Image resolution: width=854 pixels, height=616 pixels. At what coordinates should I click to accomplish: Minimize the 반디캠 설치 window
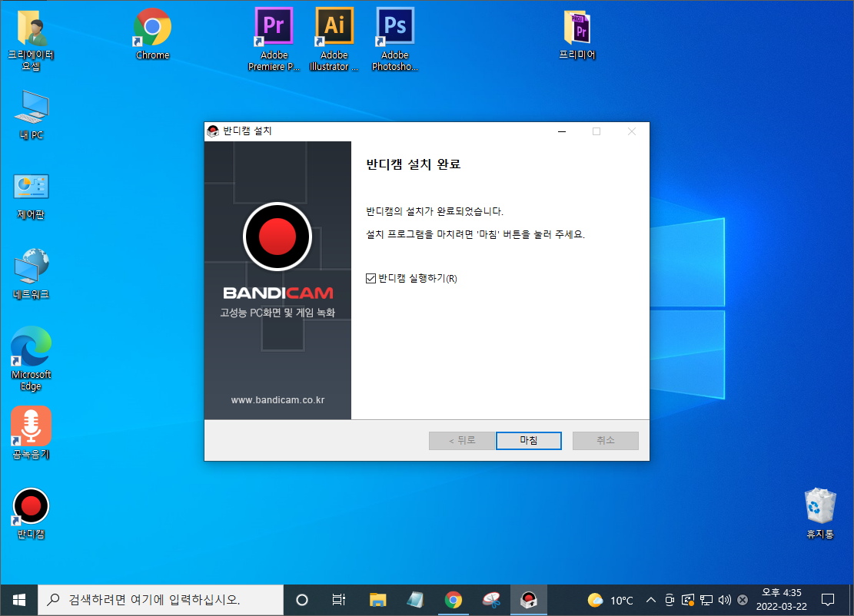[x=562, y=131]
